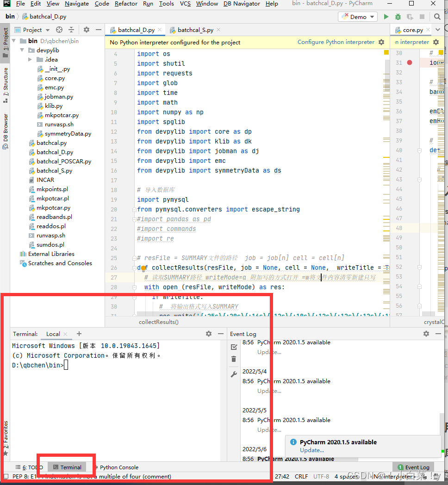Collapse all in Project panel toolbar

(71, 30)
